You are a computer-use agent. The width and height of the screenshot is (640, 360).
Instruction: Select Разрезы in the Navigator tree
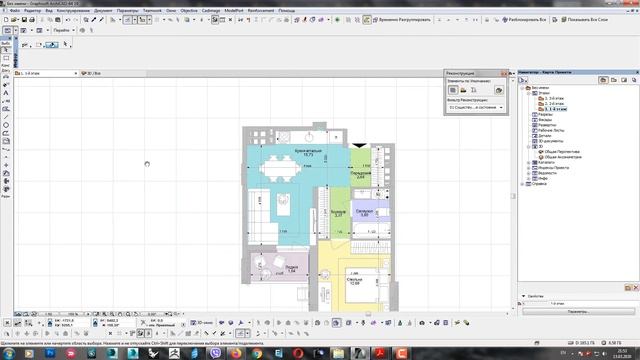(x=544, y=114)
